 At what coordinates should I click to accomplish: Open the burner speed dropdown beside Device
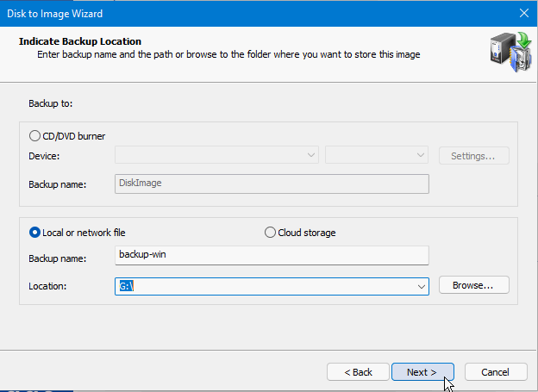tap(377, 155)
